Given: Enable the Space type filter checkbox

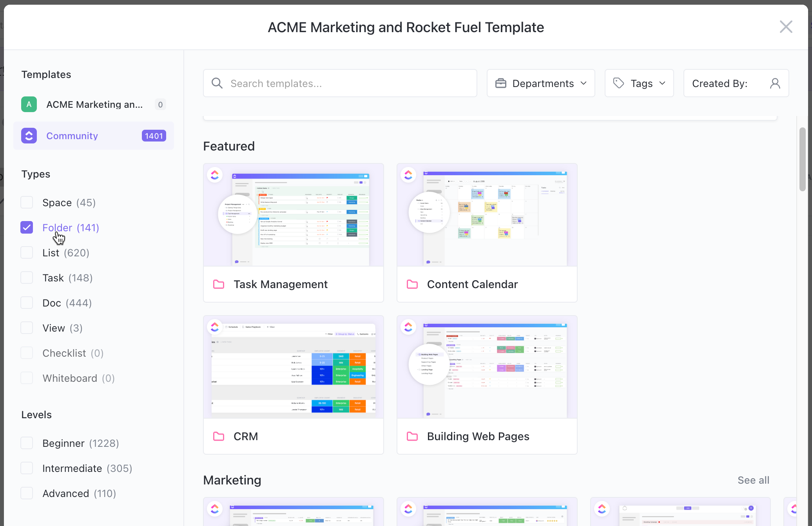Looking at the screenshot, I should click(27, 202).
